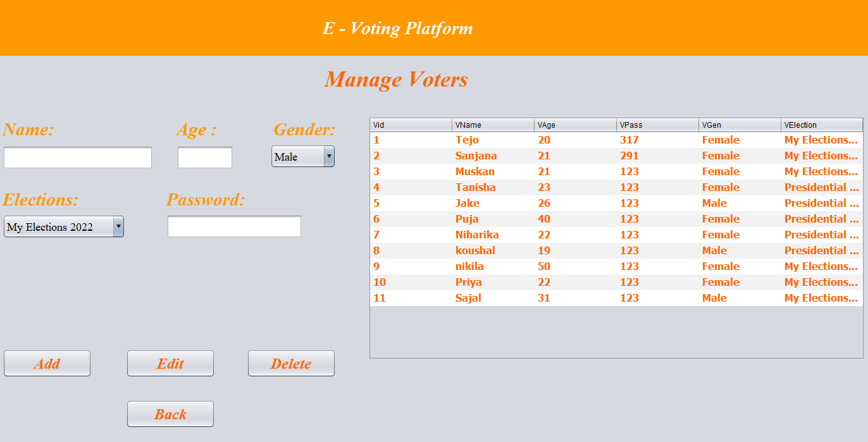
Task: Click the VElection column header
Action: [x=821, y=125]
